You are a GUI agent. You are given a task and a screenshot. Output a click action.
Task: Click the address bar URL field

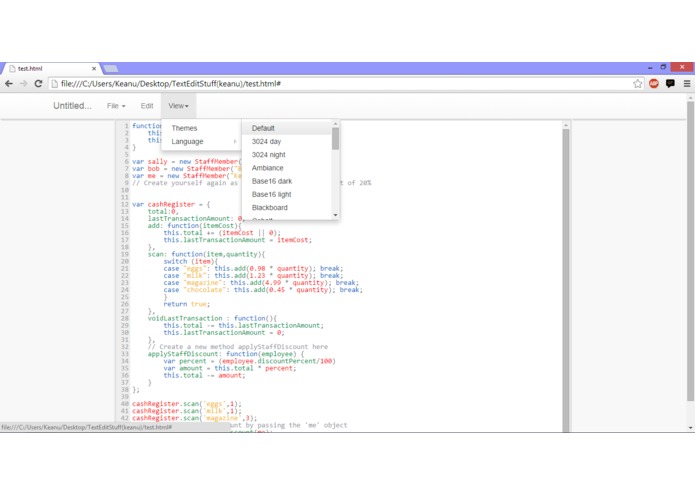[341, 84]
